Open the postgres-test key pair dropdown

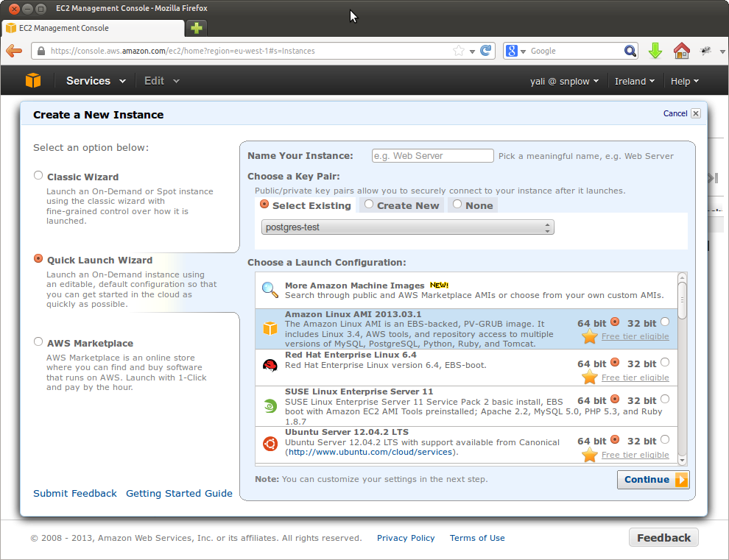pyautogui.click(x=408, y=227)
